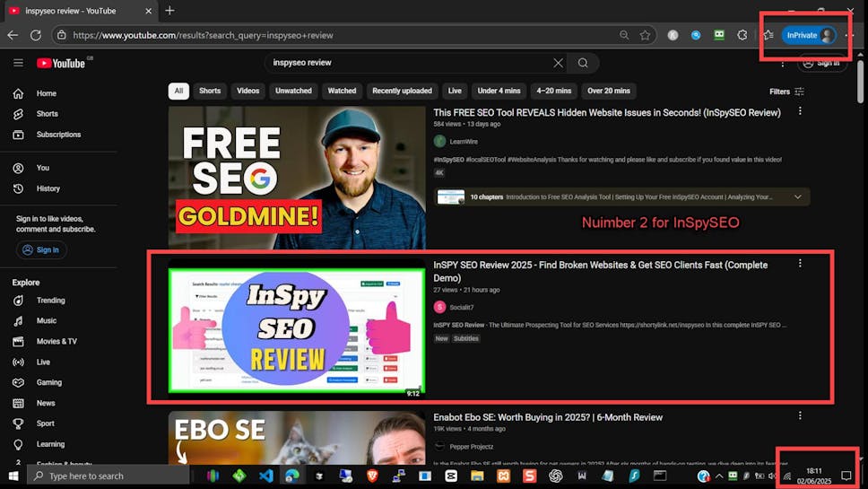Click the YouTube logo
Viewport: 868px width, 489px height.
pos(61,63)
